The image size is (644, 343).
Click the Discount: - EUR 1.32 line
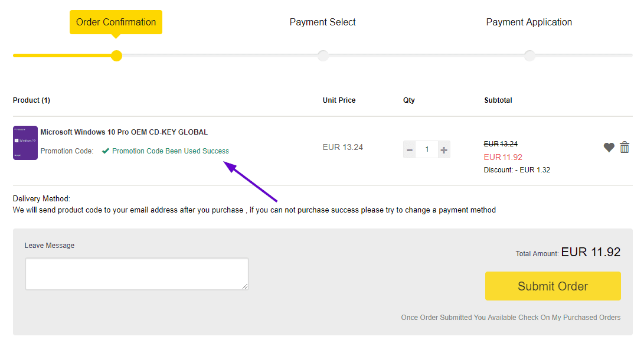point(516,169)
